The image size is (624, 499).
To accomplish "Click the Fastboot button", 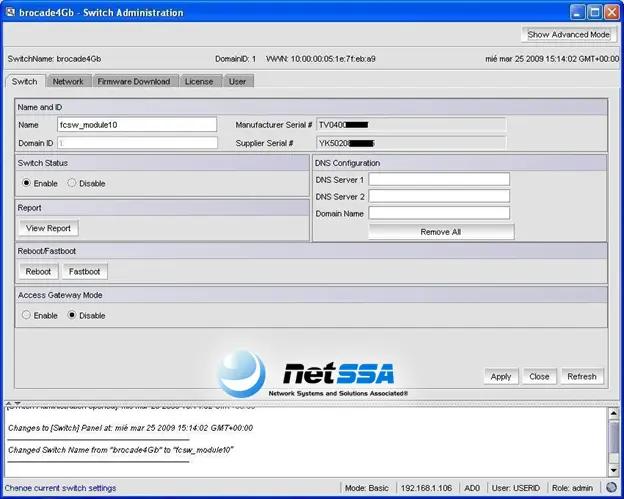I will coord(84,271).
